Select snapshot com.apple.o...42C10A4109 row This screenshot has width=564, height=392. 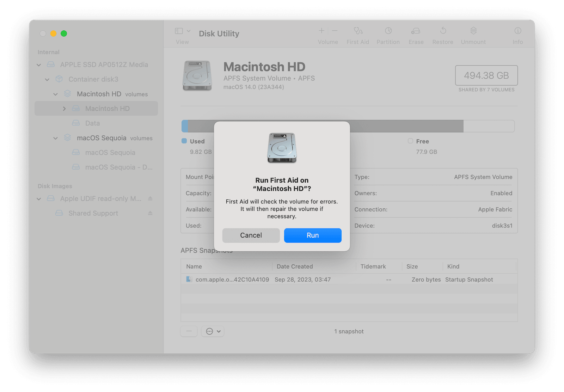(x=349, y=280)
